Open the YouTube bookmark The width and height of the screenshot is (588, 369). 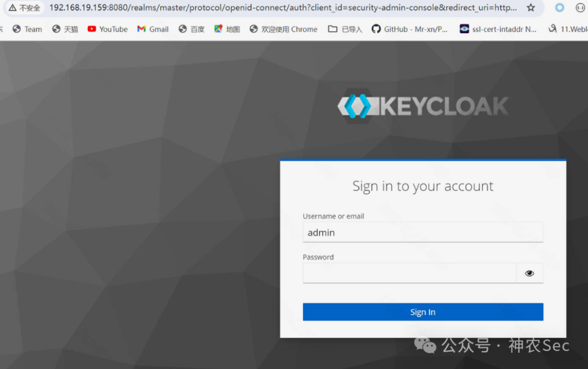tap(108, 29)
